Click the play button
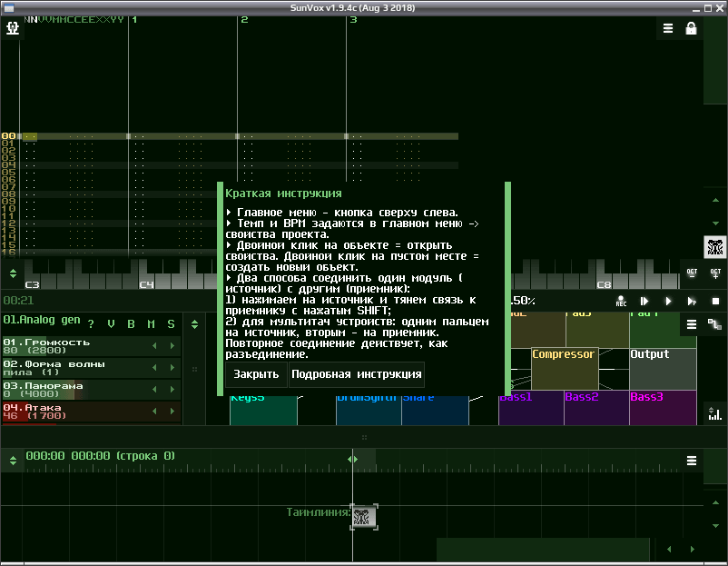728x566 pixels. [x=668, y=301]
